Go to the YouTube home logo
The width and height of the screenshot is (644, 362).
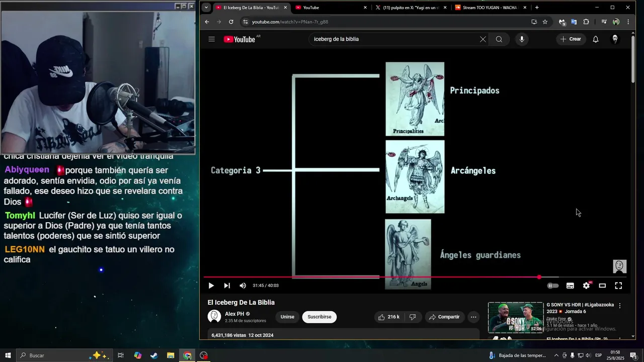239,39
